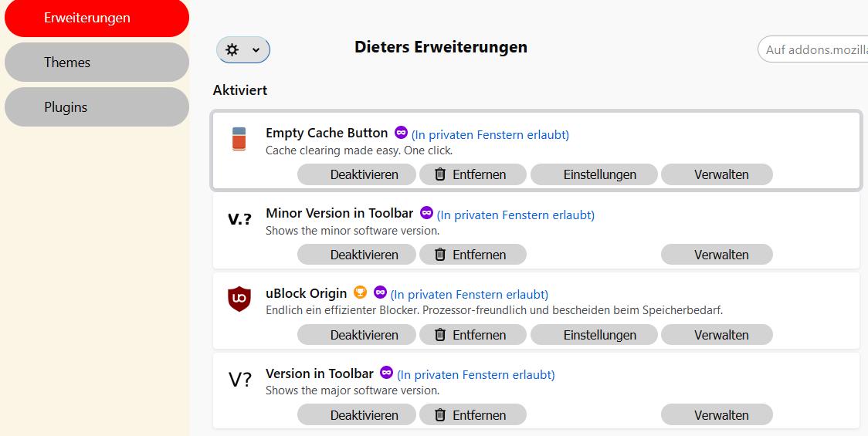Remove the Version in Toolbar extension
868x436 pixels.
click(473, 415)
